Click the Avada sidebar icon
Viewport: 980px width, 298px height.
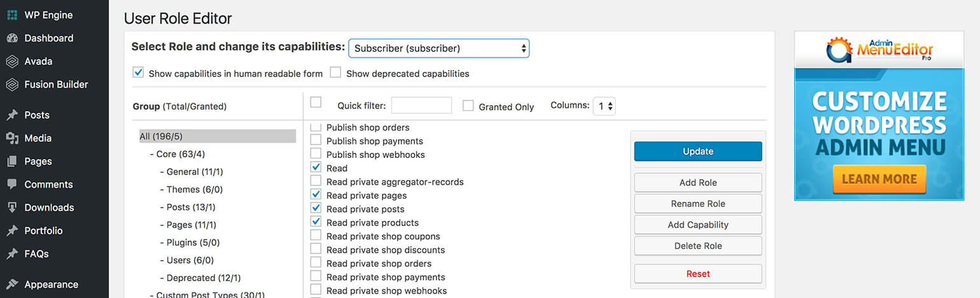(12, 61)
